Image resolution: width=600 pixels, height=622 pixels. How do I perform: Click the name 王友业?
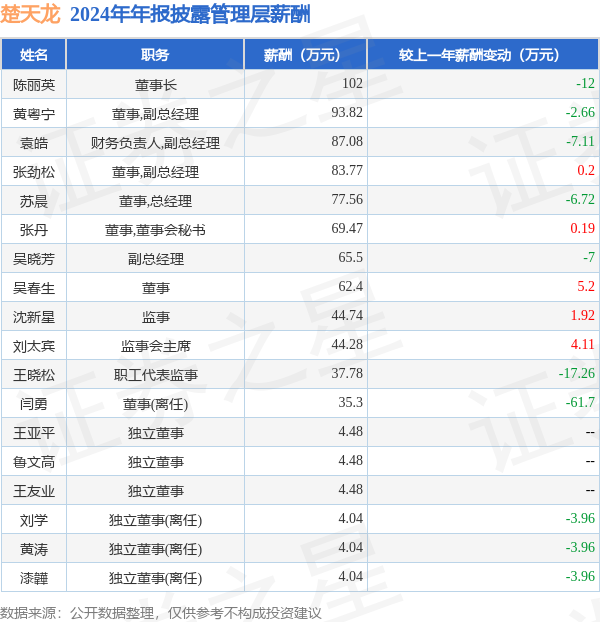pyautogui.click(x=34, y=491)
